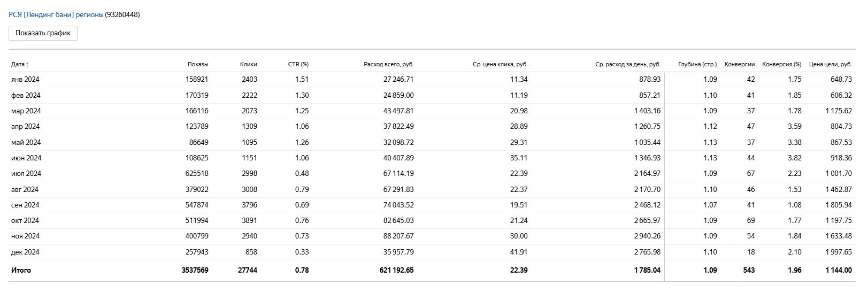Click the total spend value 621 192.65

click(397, 271)
